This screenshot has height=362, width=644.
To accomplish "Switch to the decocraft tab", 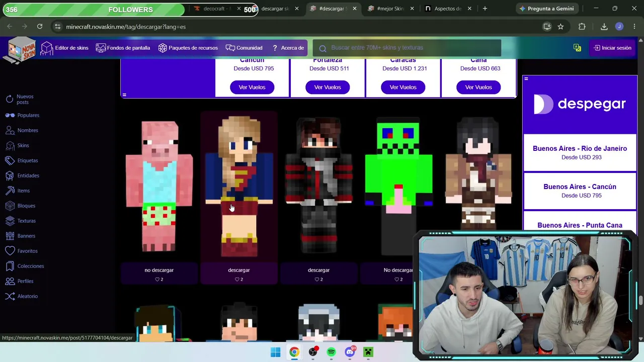I will [x=216, y=9].
